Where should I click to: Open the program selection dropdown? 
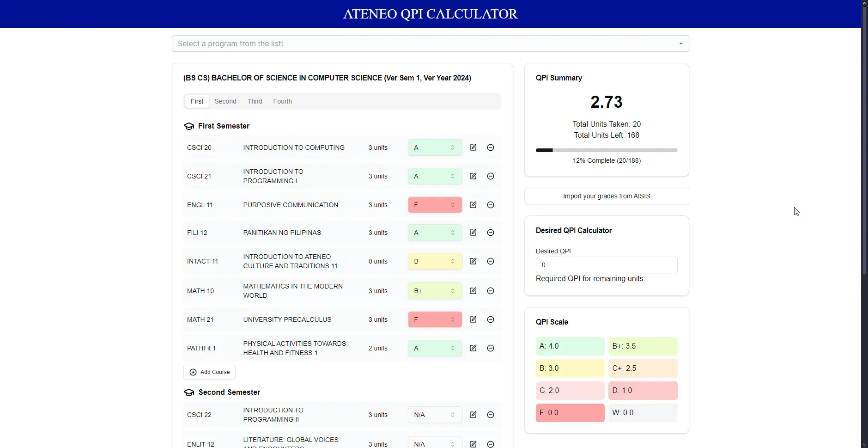(x=430, y=43)
